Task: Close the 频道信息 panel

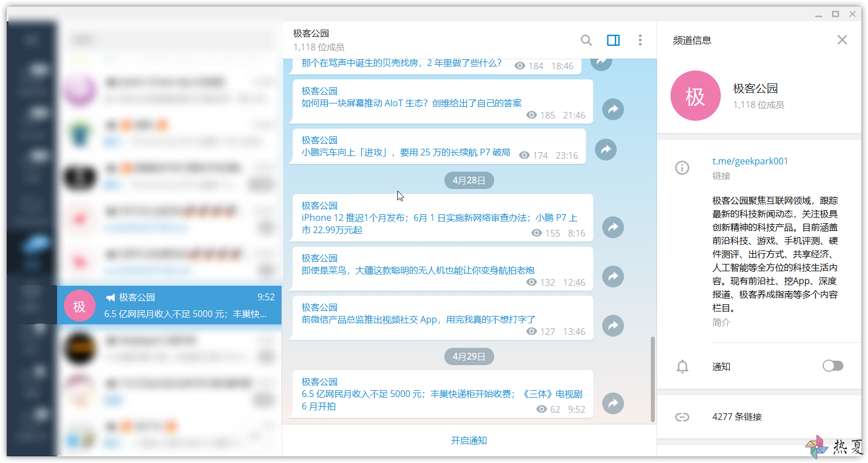Action: pyautogui.click(x=842, y=40)
